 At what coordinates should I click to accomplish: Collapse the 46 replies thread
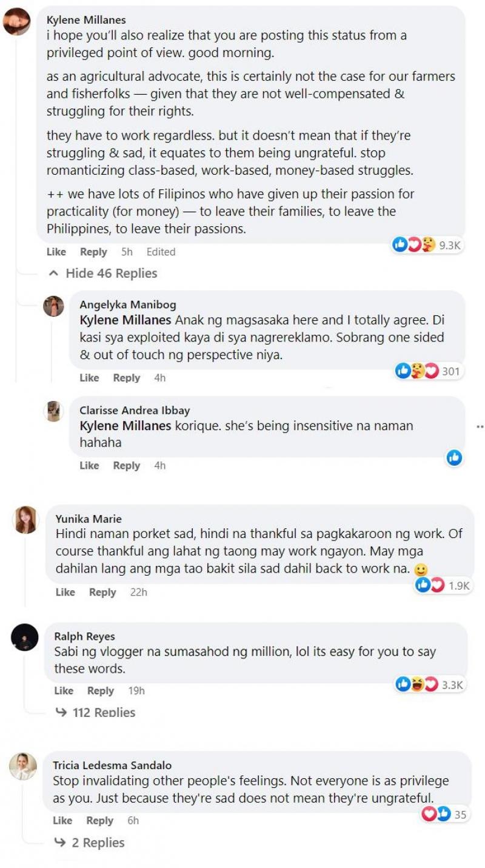[103, 274]
